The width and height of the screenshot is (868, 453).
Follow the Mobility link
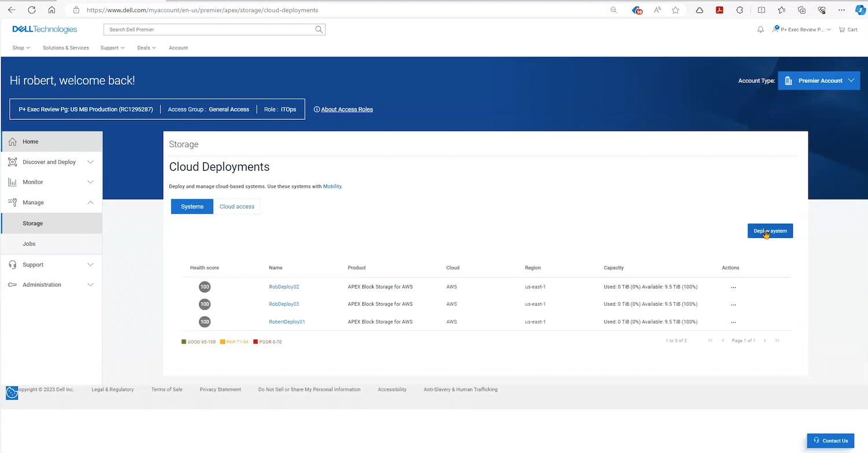pos(332,187)
